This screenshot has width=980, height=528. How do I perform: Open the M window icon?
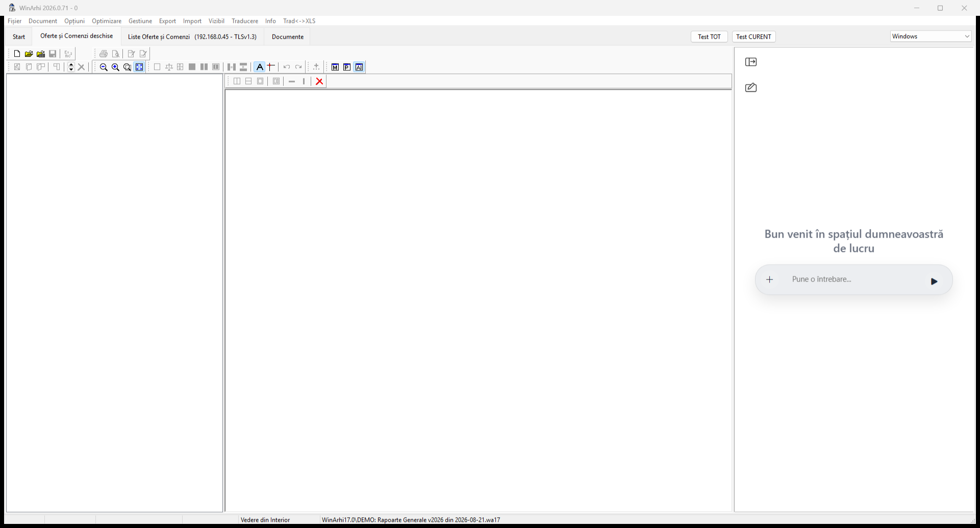click(x=335, y=67)
